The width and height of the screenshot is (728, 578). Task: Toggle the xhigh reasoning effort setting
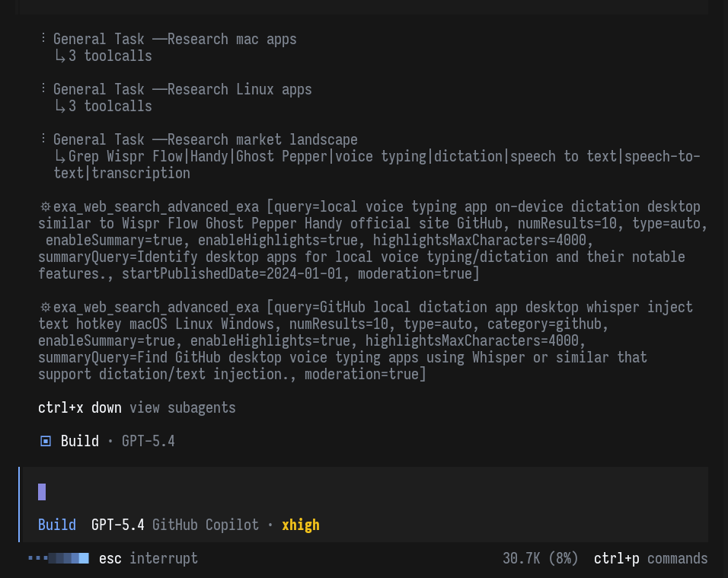click(301, 525)
